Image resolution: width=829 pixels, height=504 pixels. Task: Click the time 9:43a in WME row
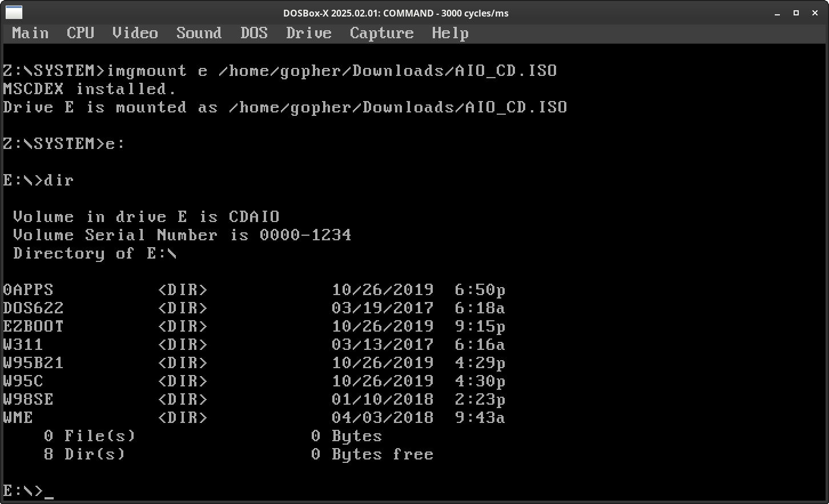click(x=480, y=418)
